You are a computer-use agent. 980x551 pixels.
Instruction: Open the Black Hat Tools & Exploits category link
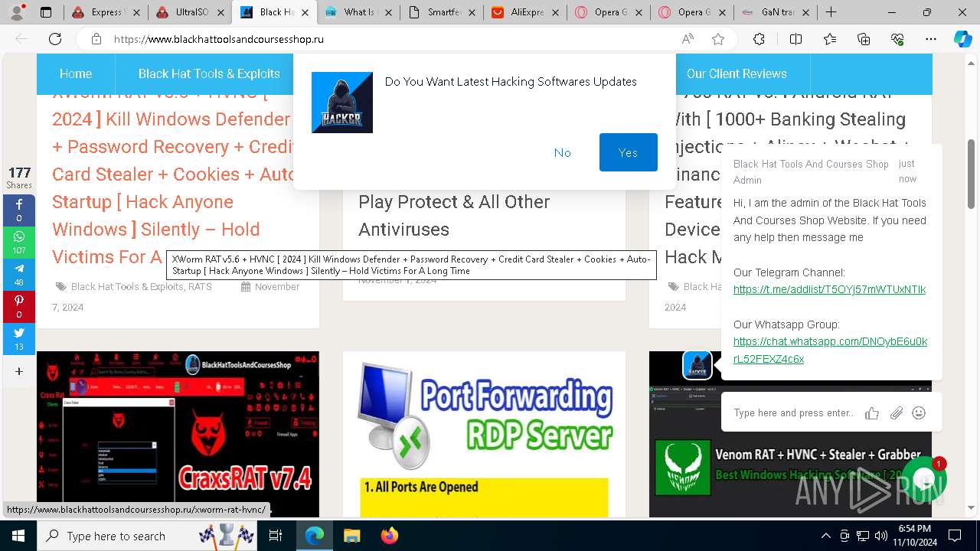tap(127, 286)
